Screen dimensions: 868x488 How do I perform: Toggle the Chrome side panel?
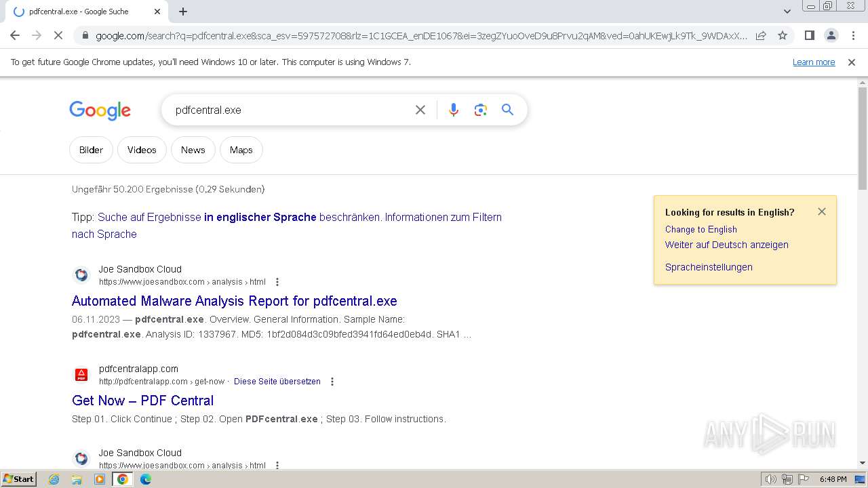809,35
